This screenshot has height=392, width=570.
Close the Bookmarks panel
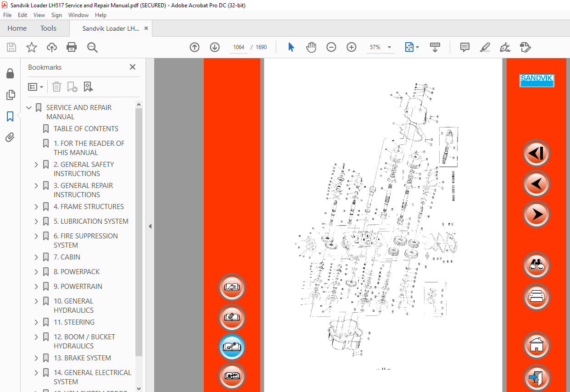[x=133, y=67]
